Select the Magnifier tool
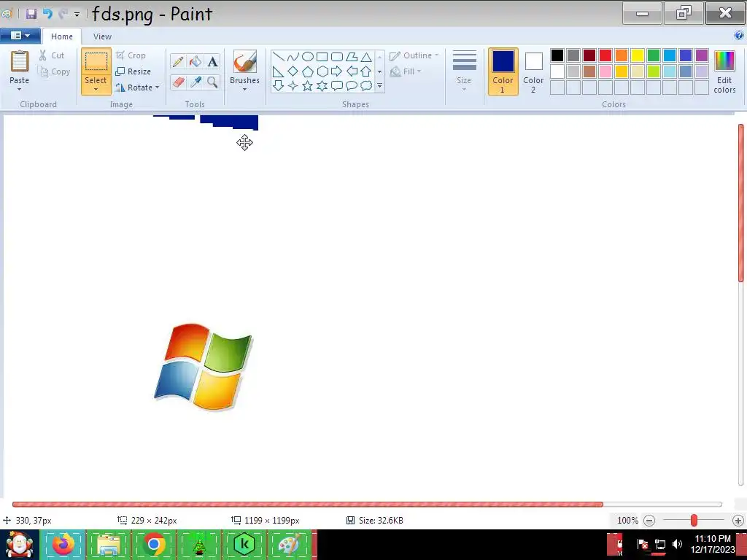This screenshot has width=747, height=560. tap(212, 82)
